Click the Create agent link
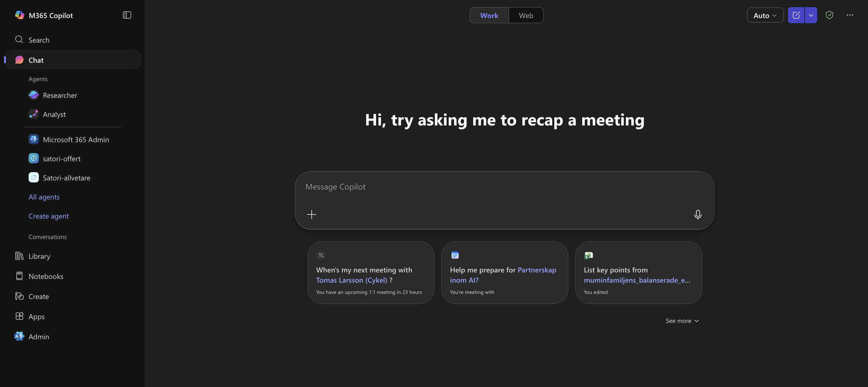 49,216
